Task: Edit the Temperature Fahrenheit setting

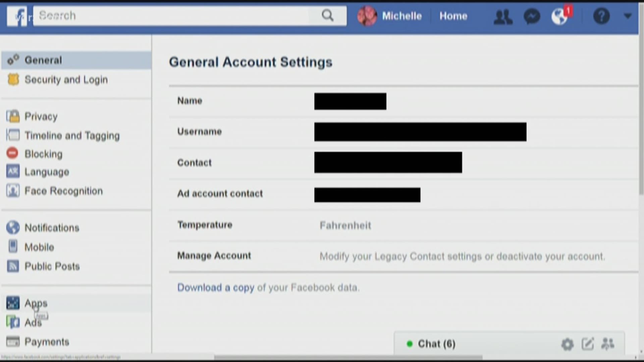Action: pyautogui.click(x=404, y=225)
